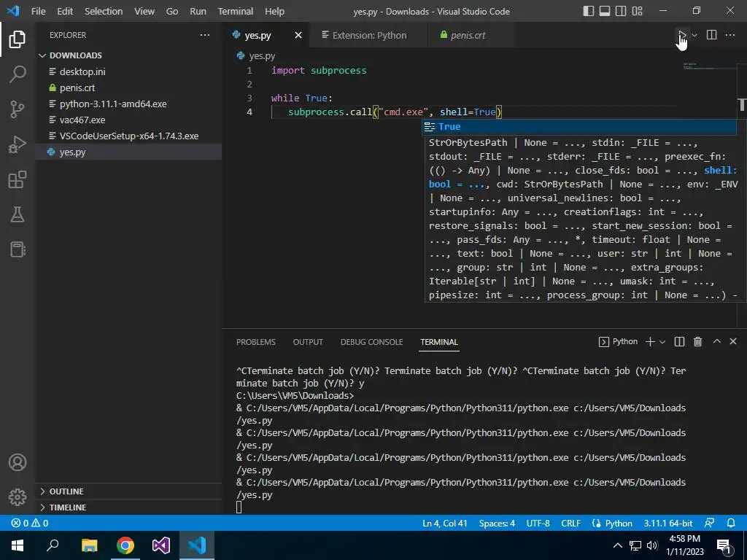Open the Help menu

(x=274, y=11)
